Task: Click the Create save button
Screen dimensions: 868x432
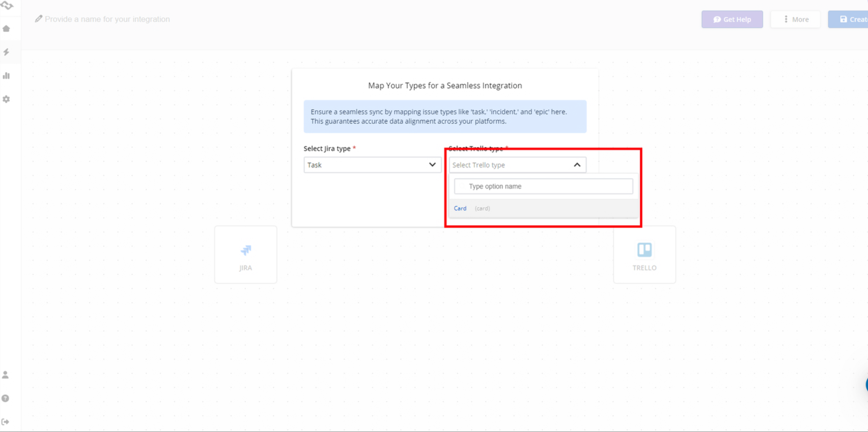Action: pos(848,20)
